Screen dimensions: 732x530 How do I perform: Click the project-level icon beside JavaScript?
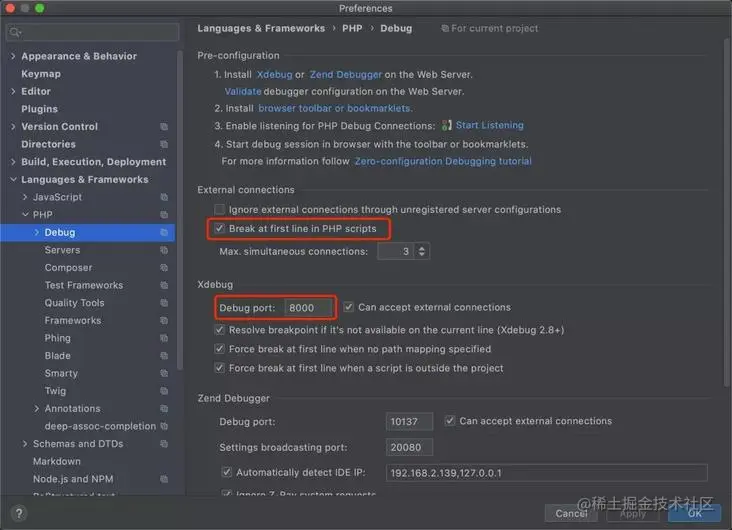coord(164,197)
